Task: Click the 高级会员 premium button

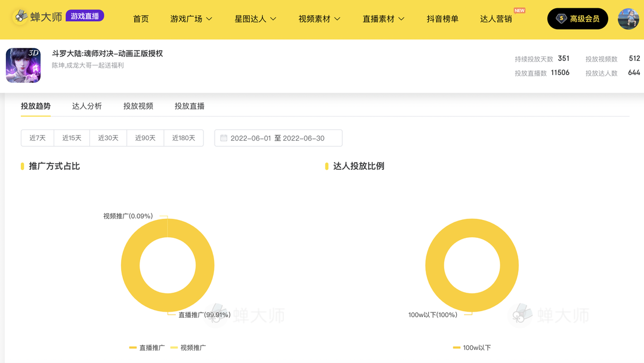Action: coord(577,18)
